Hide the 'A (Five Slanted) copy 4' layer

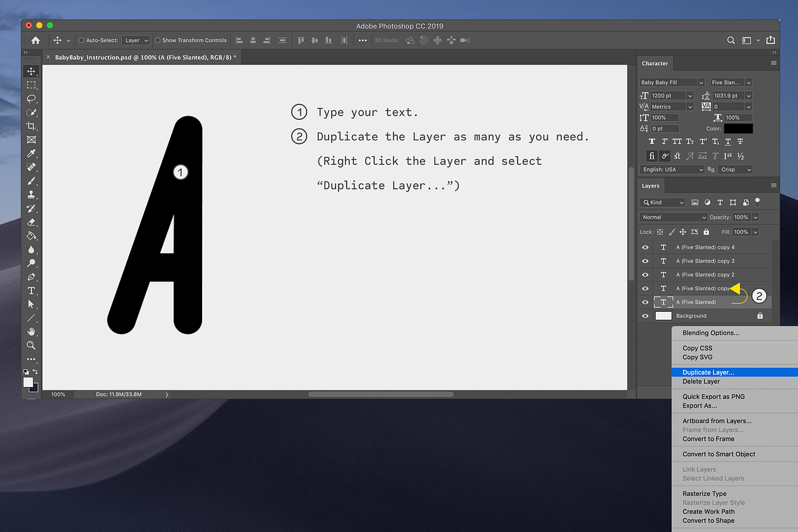[x=645, y=247]
